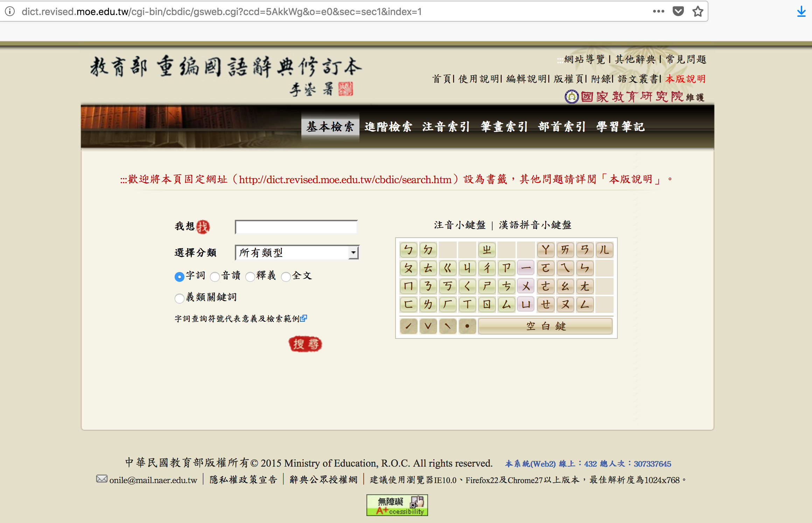Click the 無障礙 Accessibility badge
Screen dimensions: 812x523
click(397, 505)
